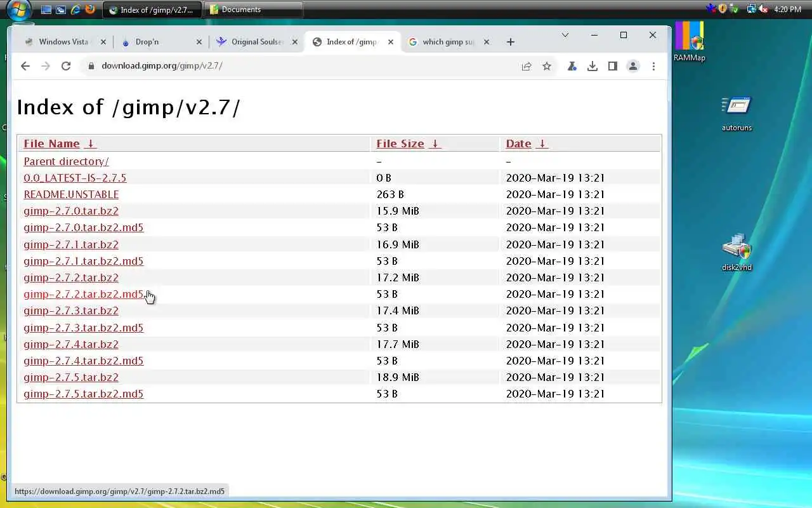Open the Parent directory link
This screenshot has height=508, width=812.
coord(66,161)
